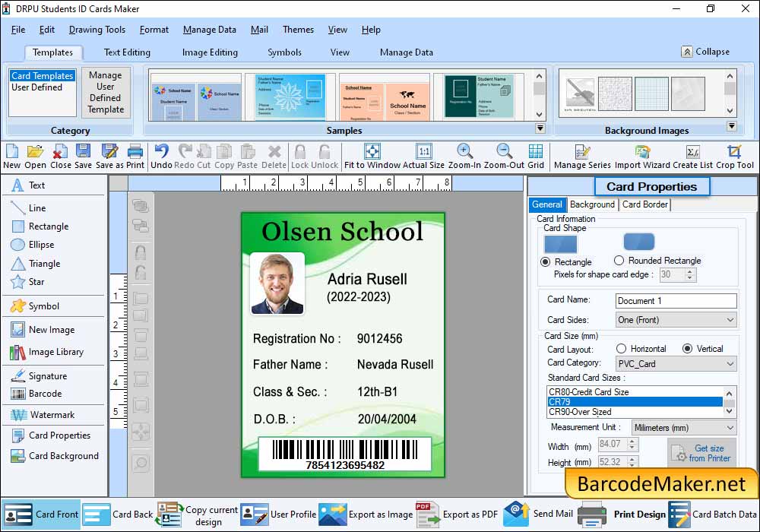Select the Ellipse tool
Viewport: 760px width, 532px height.
33,245
